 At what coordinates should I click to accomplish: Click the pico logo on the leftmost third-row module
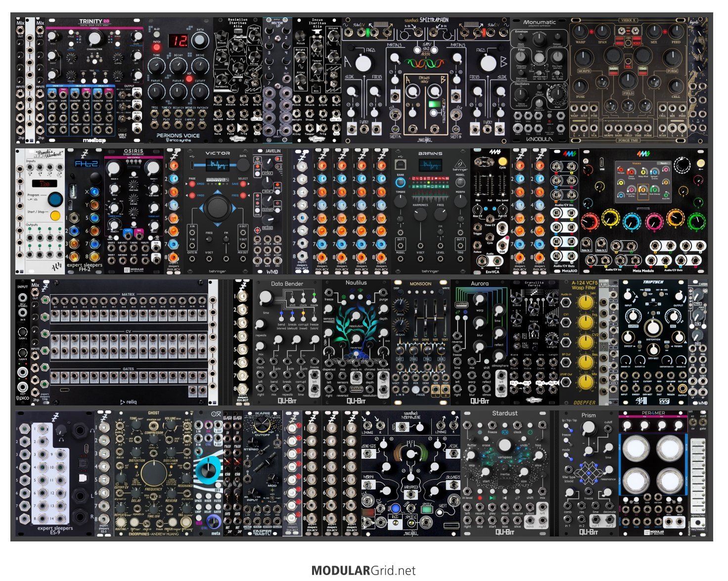pos(23,397)
